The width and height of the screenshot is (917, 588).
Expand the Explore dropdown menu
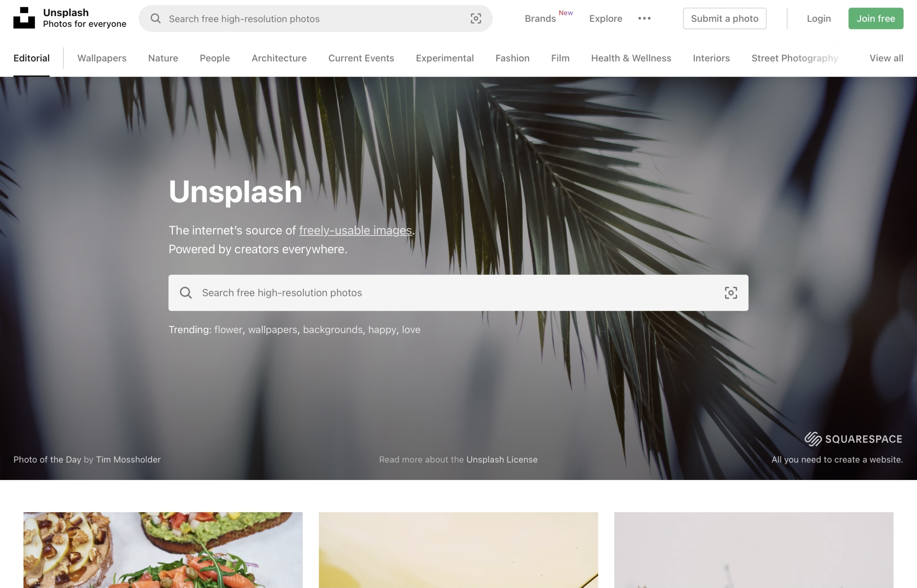pos(605,18)
